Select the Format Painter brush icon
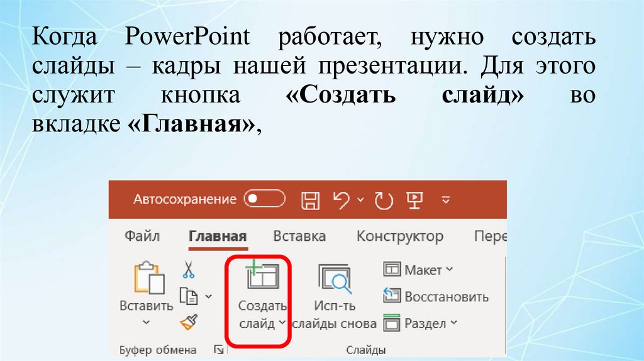Viewport: 644px width, 361px height. (189, 322)
